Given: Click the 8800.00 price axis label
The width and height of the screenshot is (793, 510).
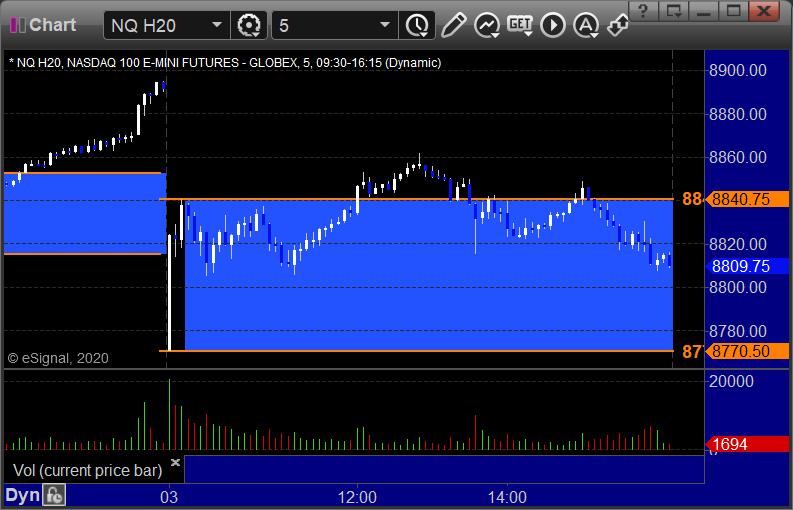Looking at the screenshot, I should [738, 287].
